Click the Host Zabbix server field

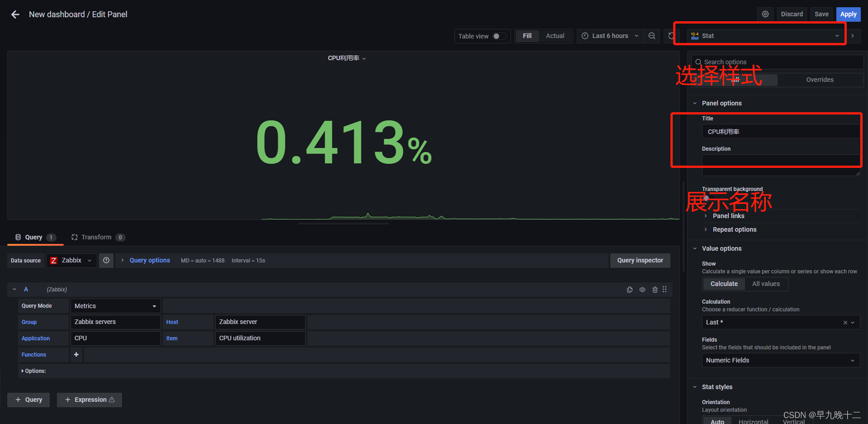pos(260,322)
